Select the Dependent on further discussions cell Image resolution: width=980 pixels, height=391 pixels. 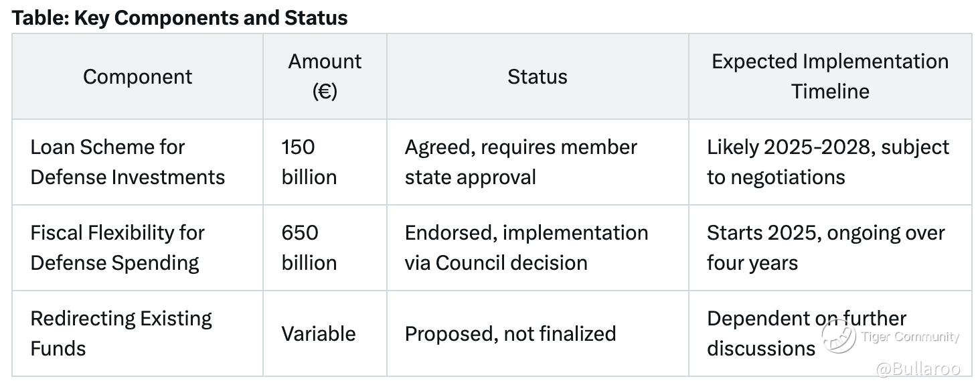pos(763,333)
